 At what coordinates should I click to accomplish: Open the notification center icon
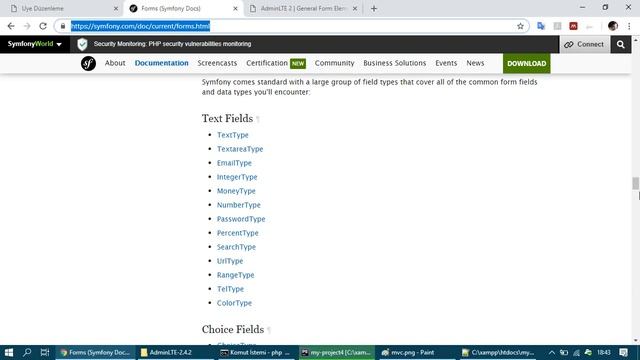point(623,352)
